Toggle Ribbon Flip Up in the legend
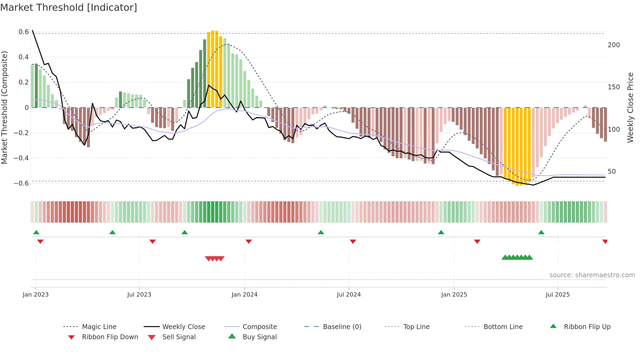This screenshot has height=362, width=644. point(580,327)
